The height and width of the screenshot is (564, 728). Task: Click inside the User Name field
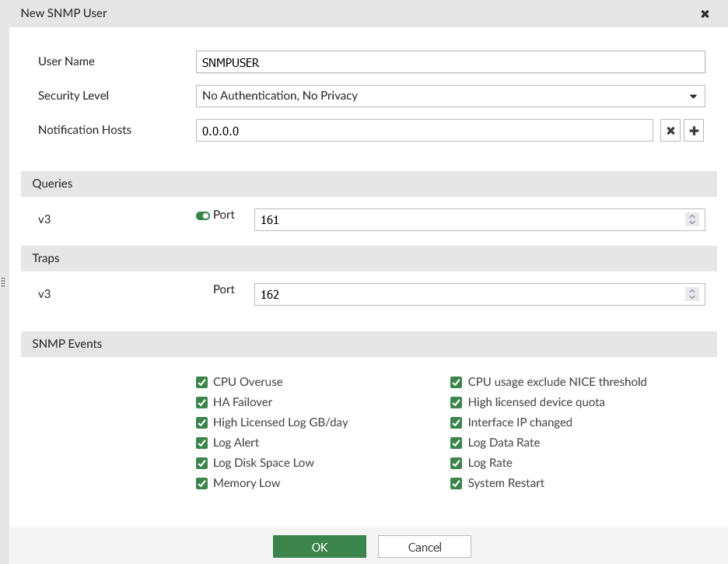click(451, 62)
